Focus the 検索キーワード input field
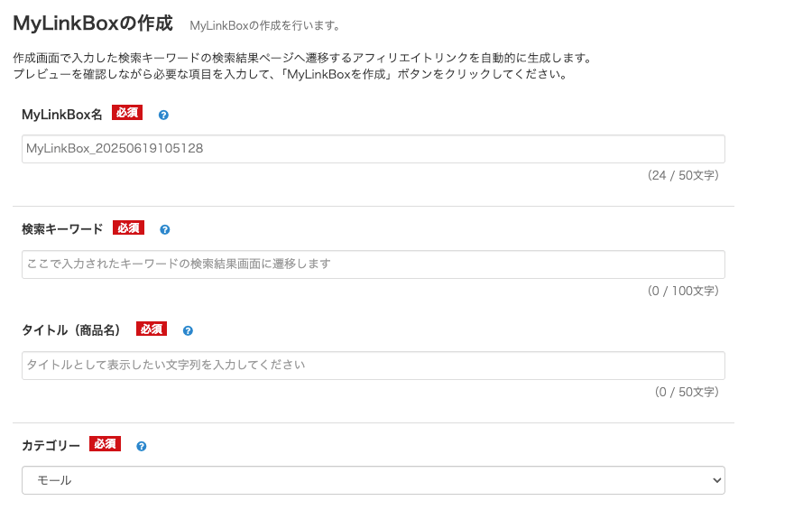The image size is (812, 510). coord(373,264)
